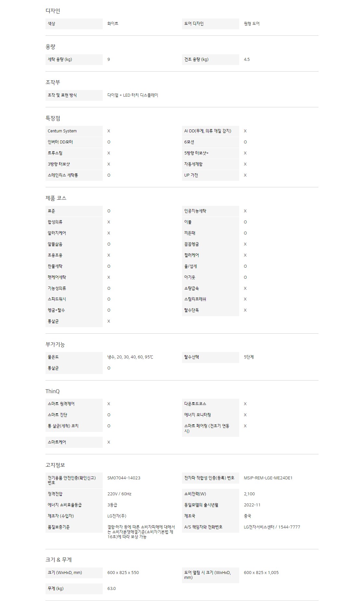Click 다이얼 + LED 터치 디스플레이 text
This screenshot has height=601, width=364.
coord(133,95)
